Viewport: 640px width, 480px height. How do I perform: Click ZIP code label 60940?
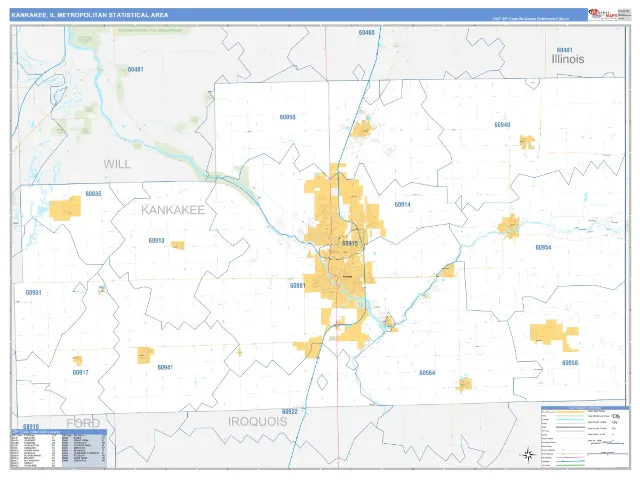(502, 125)
